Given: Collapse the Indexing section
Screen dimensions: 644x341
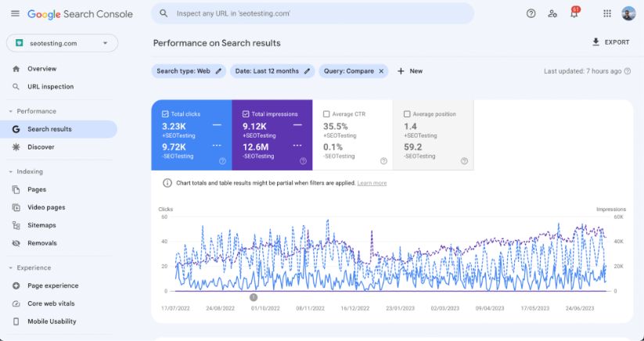Looking at the screenshot, I should click(11, 171).
